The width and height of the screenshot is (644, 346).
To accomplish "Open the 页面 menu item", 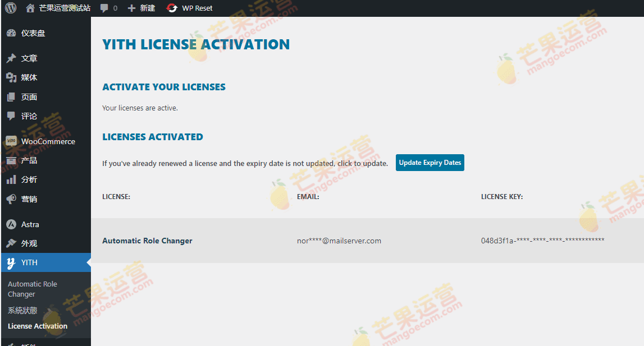I will (x=29, y=97).
